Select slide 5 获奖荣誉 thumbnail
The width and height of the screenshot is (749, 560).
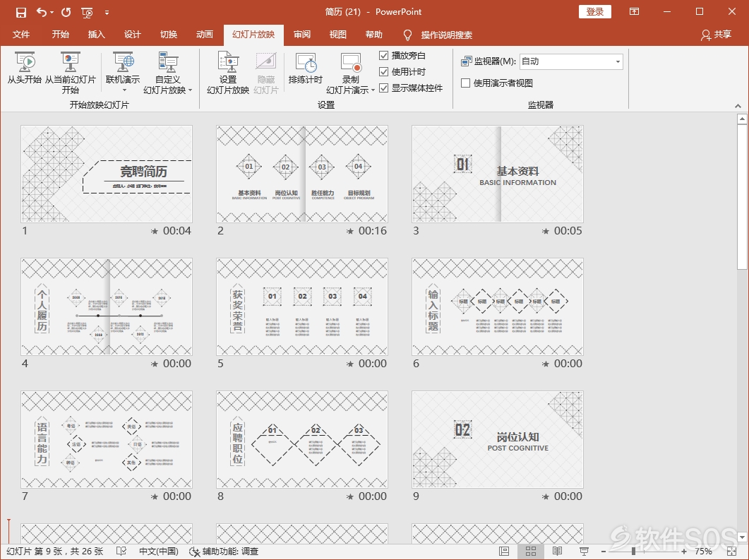point(302,306)
